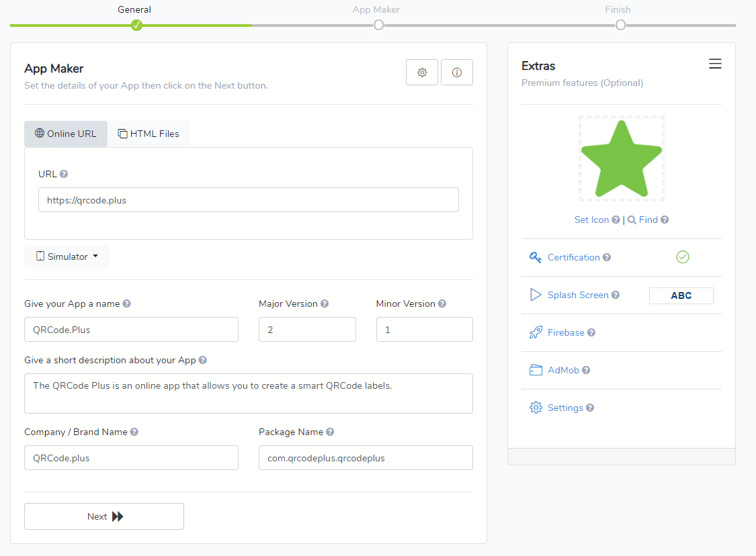Open the Firebase link

coord(566,332)
